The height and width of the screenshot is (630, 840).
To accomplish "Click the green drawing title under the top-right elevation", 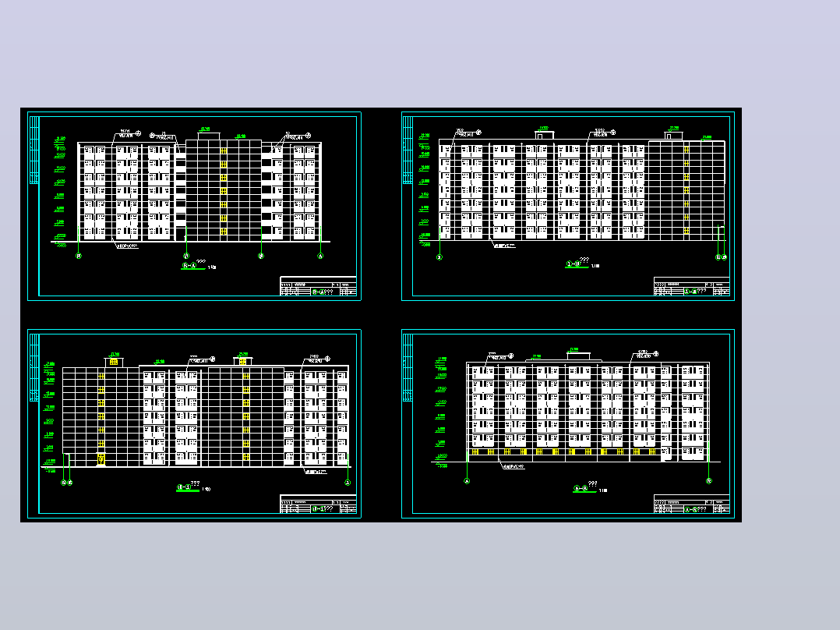I will [577, 264].
